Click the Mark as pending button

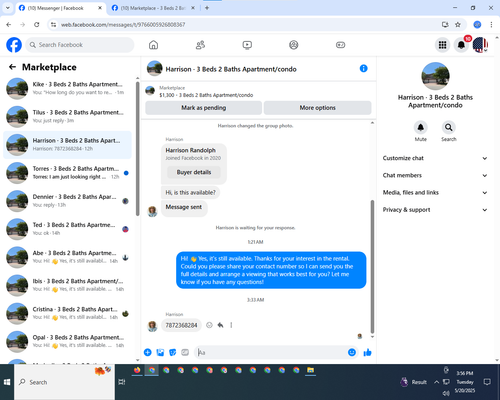203,108
